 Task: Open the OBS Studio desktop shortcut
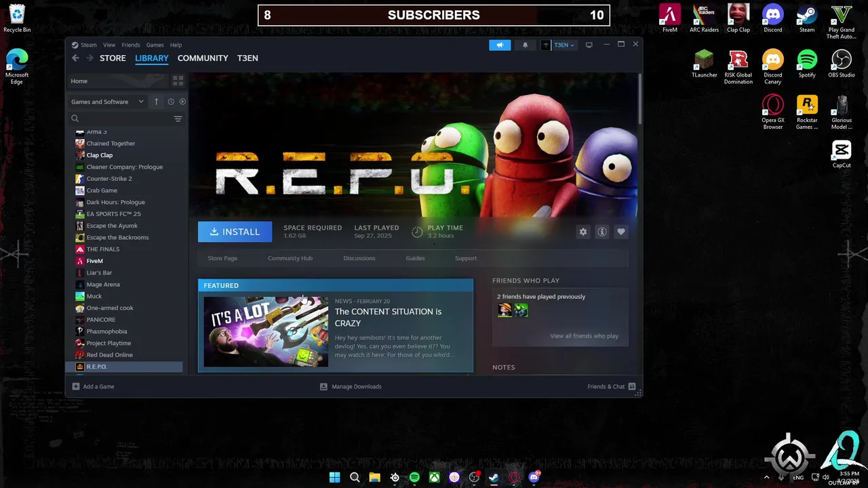click(x=842, y=64)
